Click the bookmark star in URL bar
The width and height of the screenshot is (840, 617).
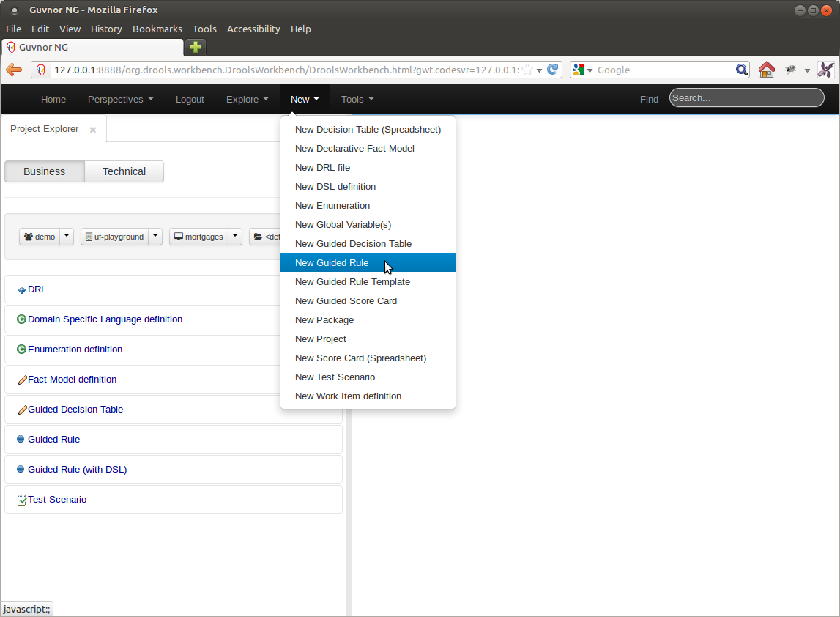[527, 70]
